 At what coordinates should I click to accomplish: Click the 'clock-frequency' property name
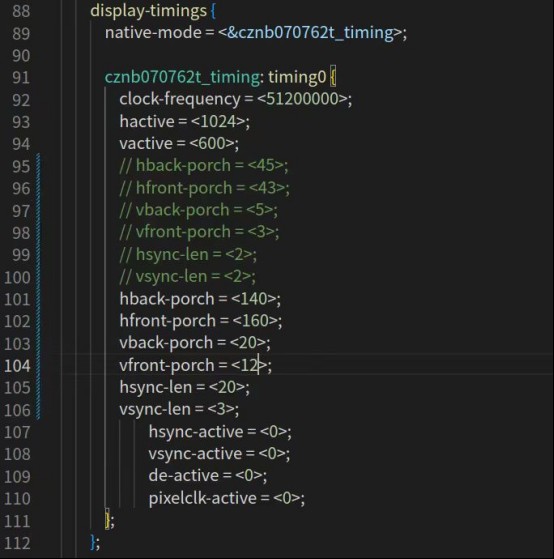point(180,99)
